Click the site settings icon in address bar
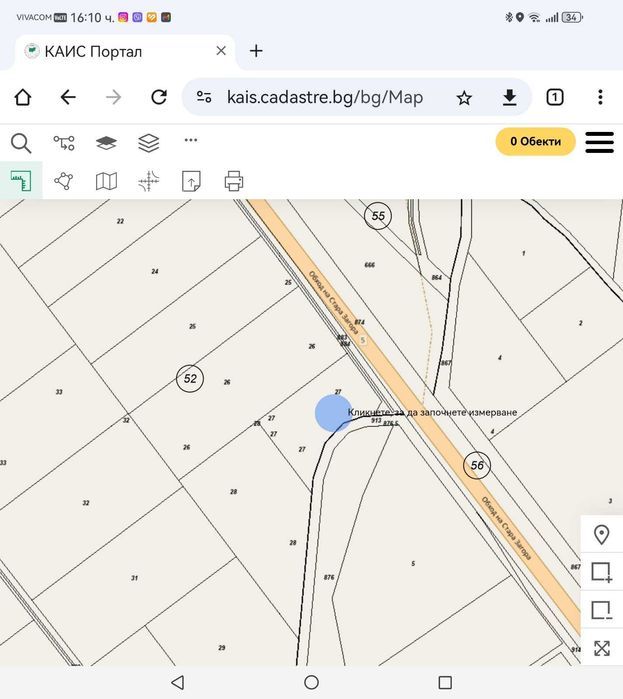Viewport: 623px width, 699px height. tap(204, 97)
